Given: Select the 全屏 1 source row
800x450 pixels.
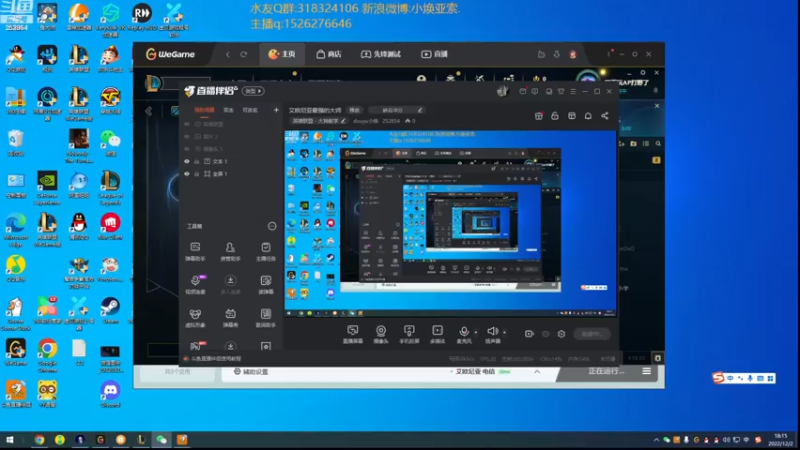Looking at the screenshot, I should pos(231,174).
